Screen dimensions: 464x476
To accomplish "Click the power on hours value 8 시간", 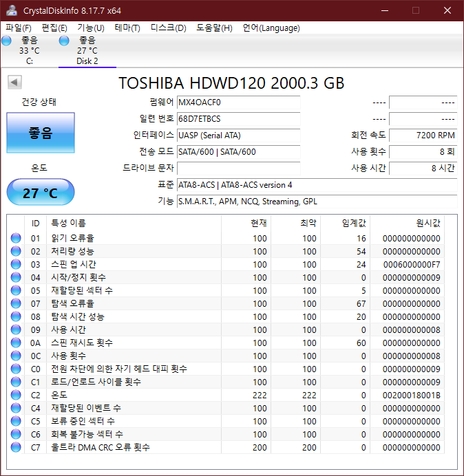I will click(x=423, y=168).
